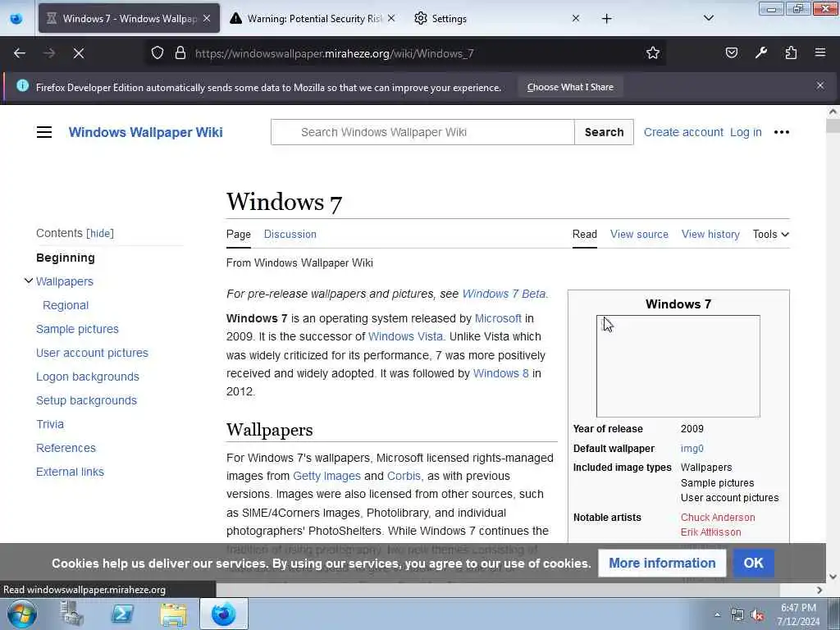Open the extensions puzzle icon
Image resolution: width=840 pixels, height=630 pixels.
791,52
